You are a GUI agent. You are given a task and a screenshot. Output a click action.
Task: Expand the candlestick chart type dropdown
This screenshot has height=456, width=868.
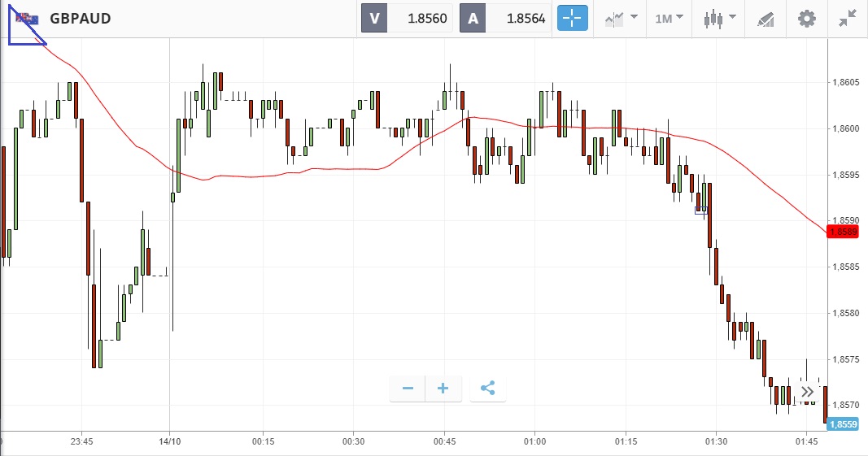[719, 18]
